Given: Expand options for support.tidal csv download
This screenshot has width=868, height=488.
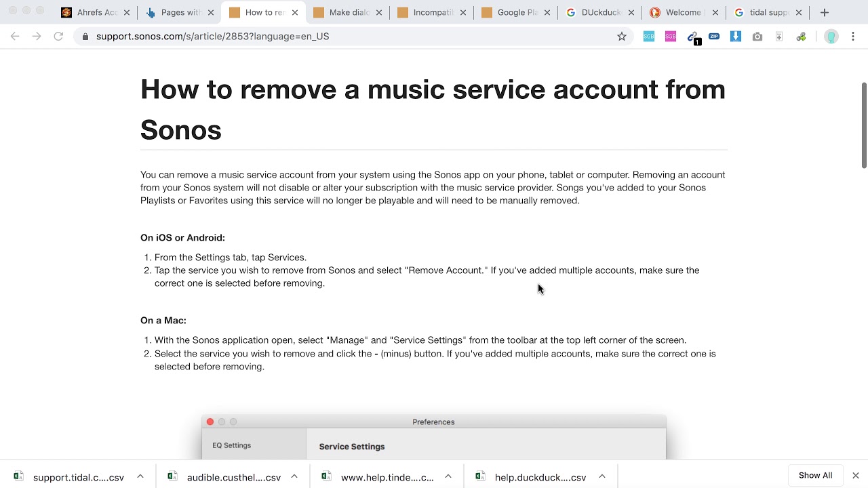Looking at the screenshot, I should point(140,476).
